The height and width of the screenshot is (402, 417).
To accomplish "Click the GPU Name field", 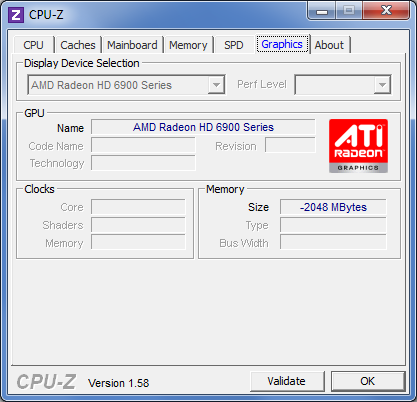I will click(203, 127).
